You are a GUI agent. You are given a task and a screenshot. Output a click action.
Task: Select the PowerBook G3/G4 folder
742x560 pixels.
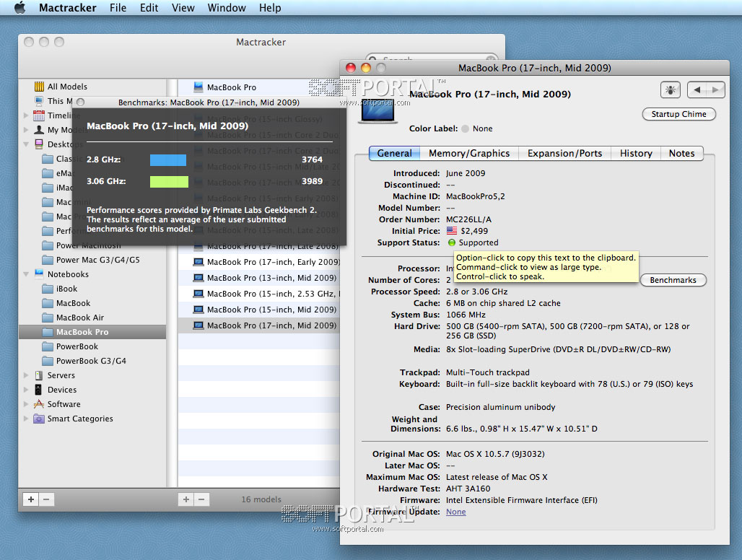click(91, 361)
